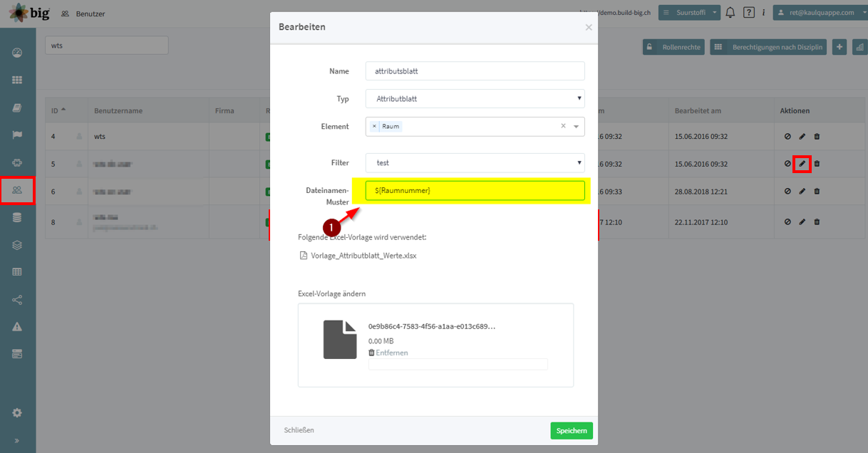
Task: Click the Dateinamen-Muster input field
Action: click(475, 190)
